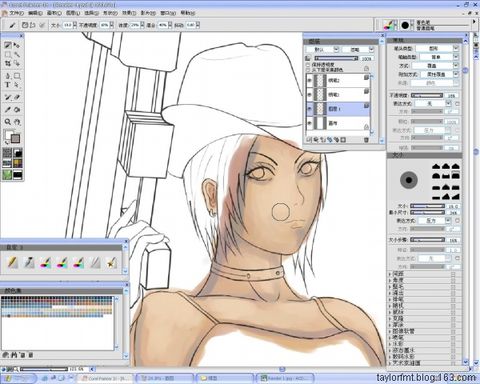Viewport: 480px width, 384px height.
Task: Select the Text tool (T icon)
Action: coord(8,85)
